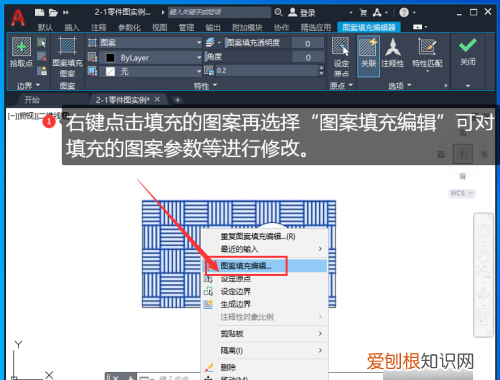Open the Autodesk App Store cart icon
This screenshot has height=380, width=500.
point(363,13)
